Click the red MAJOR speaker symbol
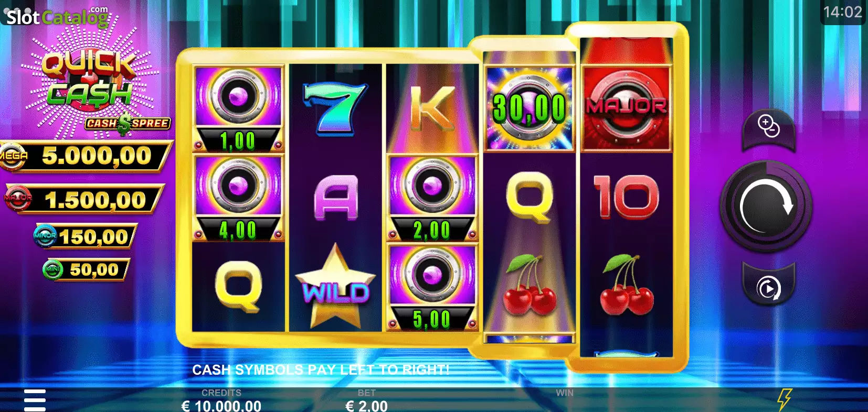This screenshot has width=868, height=412. pos(626,108)
